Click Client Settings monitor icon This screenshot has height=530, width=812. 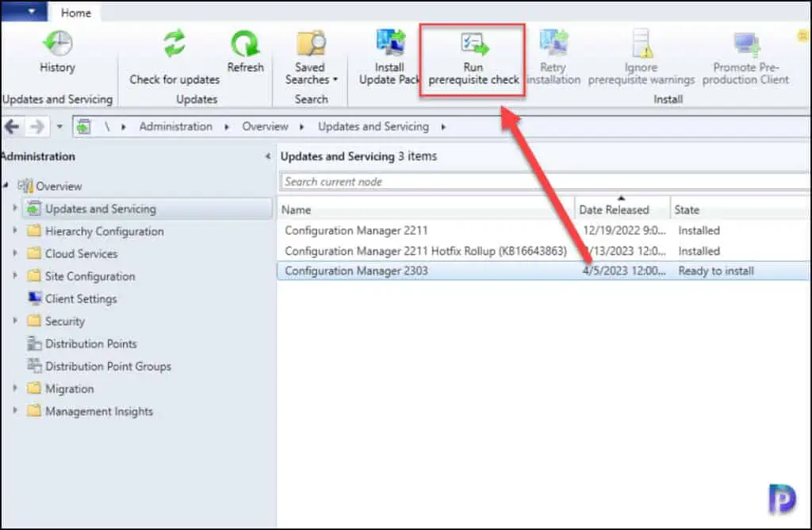35,298
